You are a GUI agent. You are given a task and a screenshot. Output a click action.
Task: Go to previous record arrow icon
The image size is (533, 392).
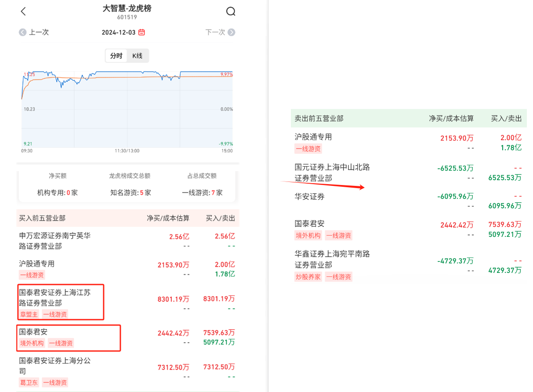pos(23,32)
